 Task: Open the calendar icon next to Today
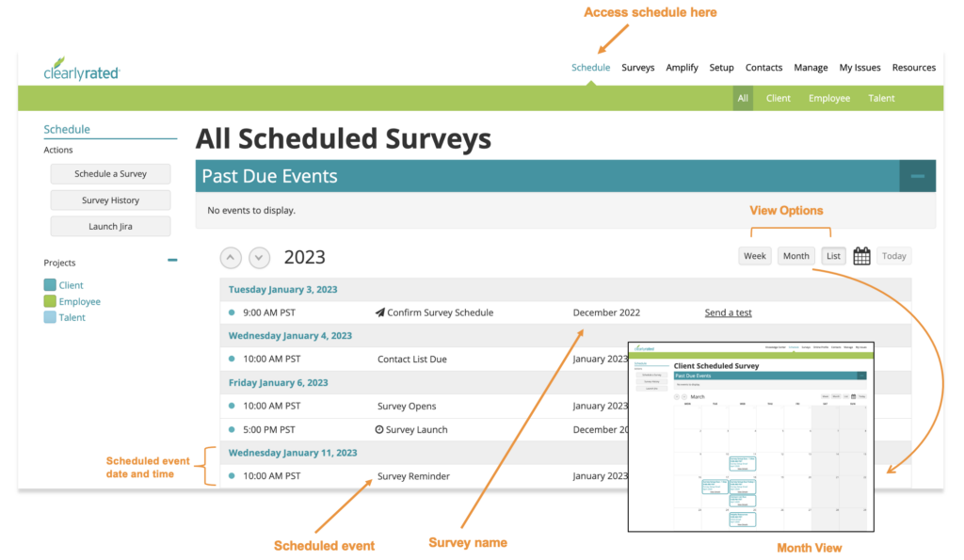point(861,255)
